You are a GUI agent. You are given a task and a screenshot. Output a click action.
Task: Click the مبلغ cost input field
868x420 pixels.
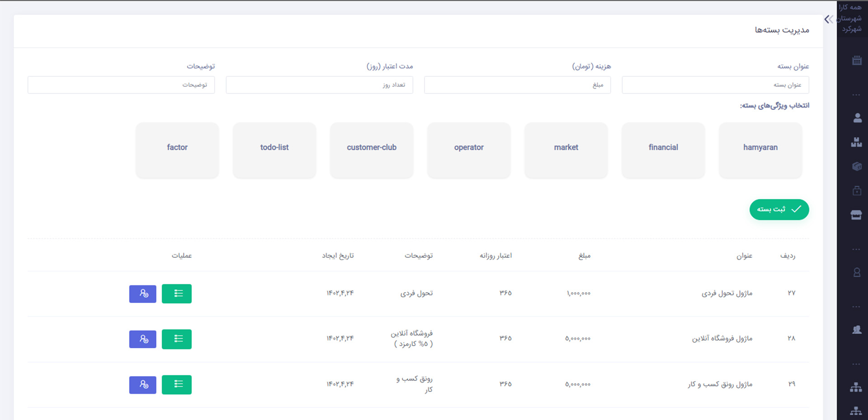[x=517, y=85]
